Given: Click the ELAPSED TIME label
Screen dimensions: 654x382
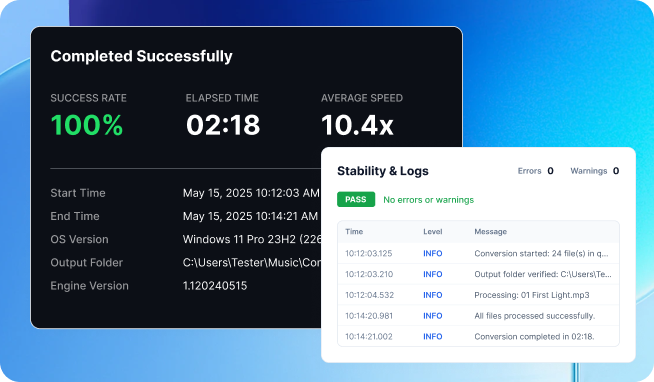Looking at the screenshot, I should click(x=222, y=98).
